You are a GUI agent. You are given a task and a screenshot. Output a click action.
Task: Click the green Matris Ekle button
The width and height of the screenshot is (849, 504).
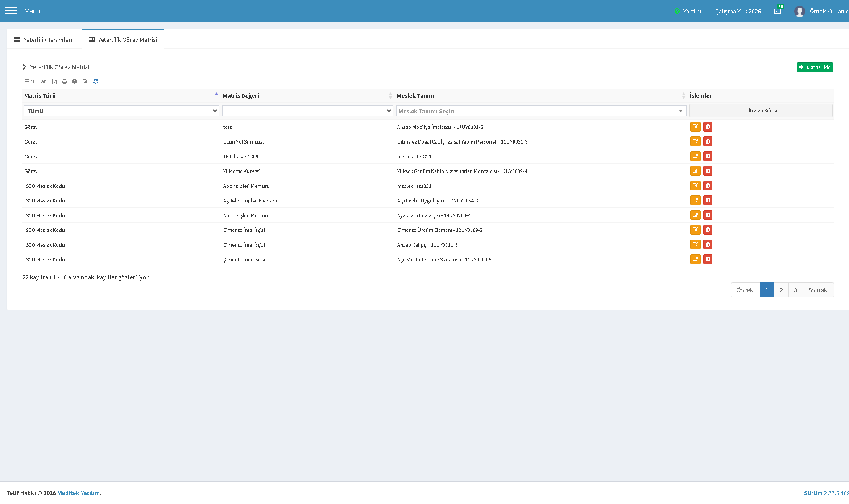click(x=815, y=67)
